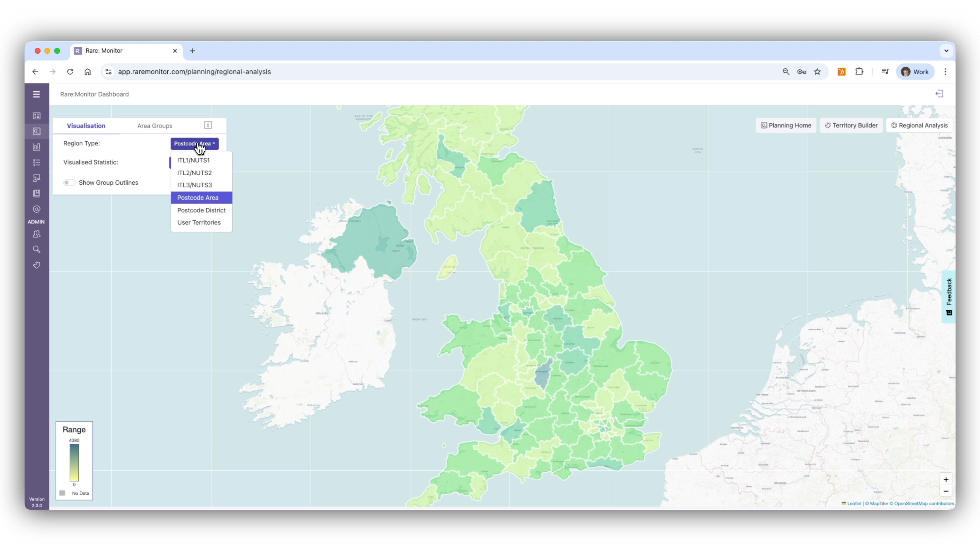Switch to the Area Groups tab
The image size is (980, 551).
point(155,126)
